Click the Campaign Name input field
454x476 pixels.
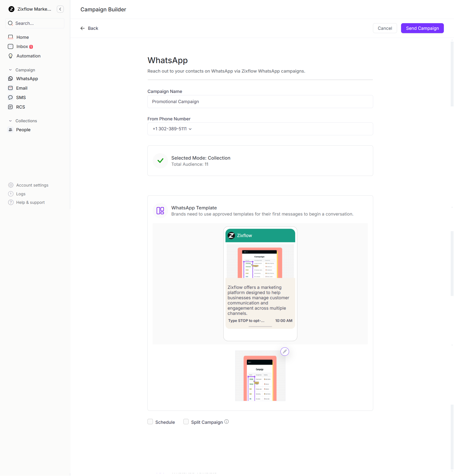260,101
